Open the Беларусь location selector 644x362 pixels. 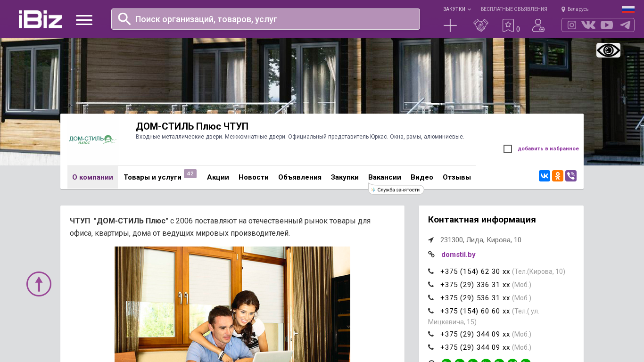(575, 9)
